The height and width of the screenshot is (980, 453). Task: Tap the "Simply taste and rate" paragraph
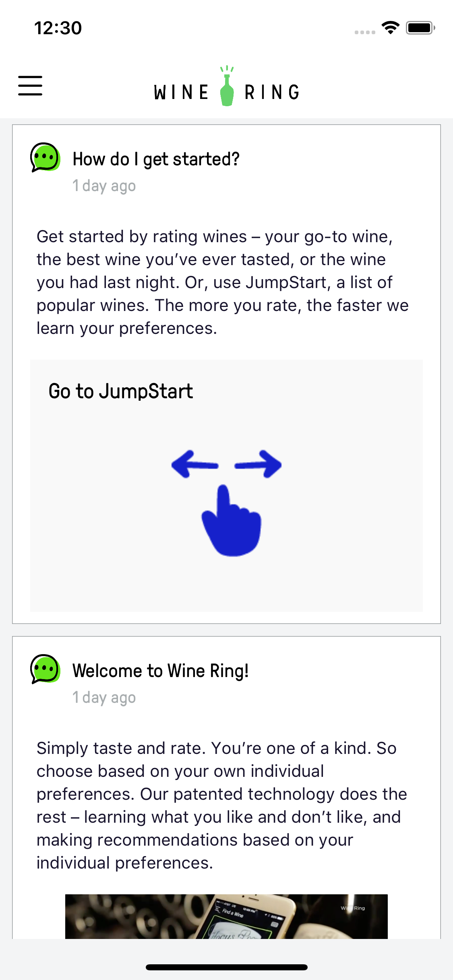pos(221,805)
